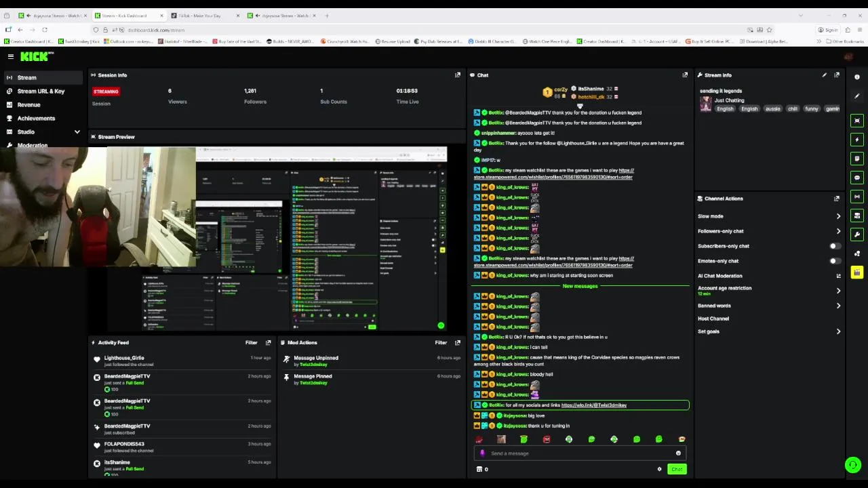Open the Stream sidebar item
The image size is (868, 488).
[43, 77]
